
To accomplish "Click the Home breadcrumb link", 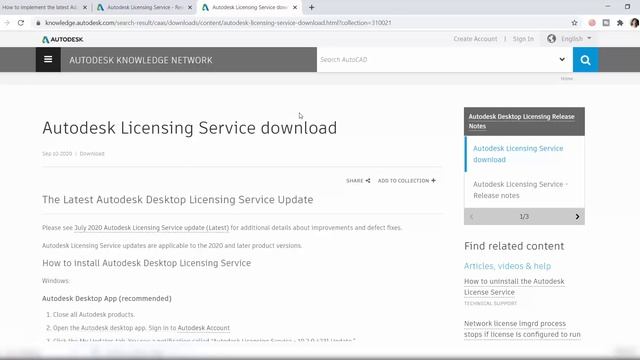I will coord(567,78).
